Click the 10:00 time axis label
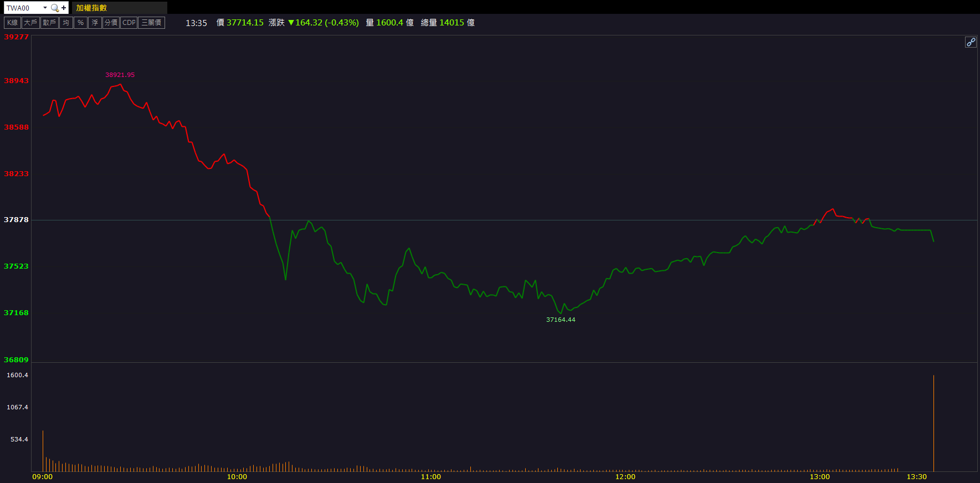This screenshot has height=483, width=980. (237, 477)
